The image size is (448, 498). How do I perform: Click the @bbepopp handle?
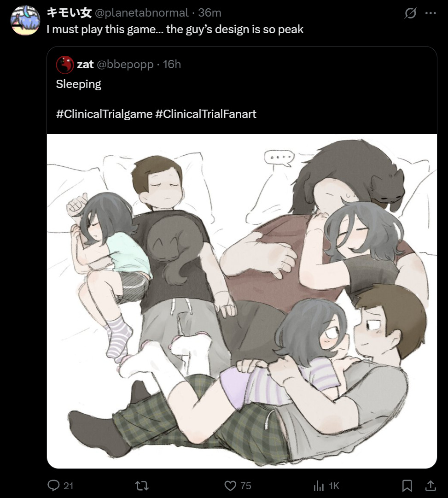[x=125, y=64]
